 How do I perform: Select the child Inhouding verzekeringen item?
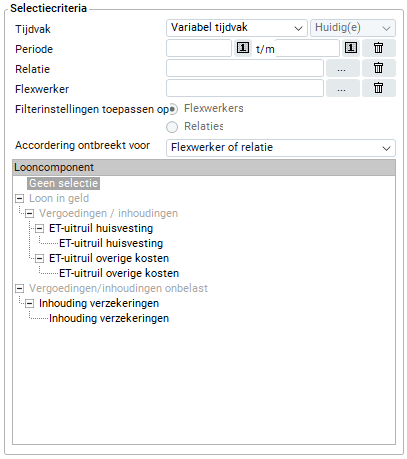109,318
